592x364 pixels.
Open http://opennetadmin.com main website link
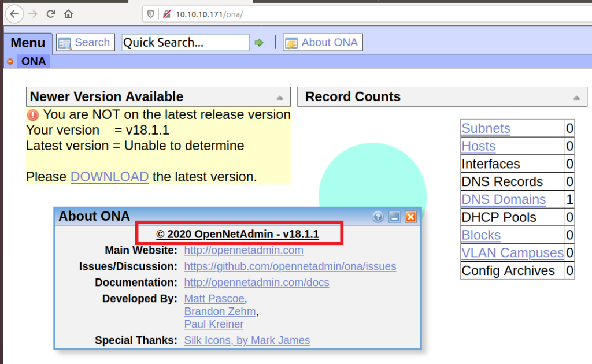tap(243, 250)
